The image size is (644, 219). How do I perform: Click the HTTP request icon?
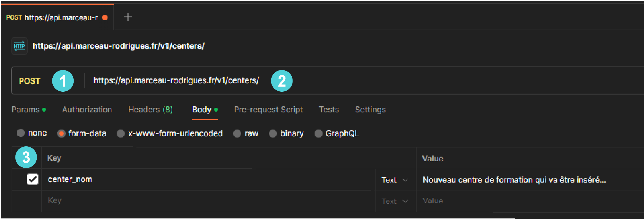tap(19, 46)
